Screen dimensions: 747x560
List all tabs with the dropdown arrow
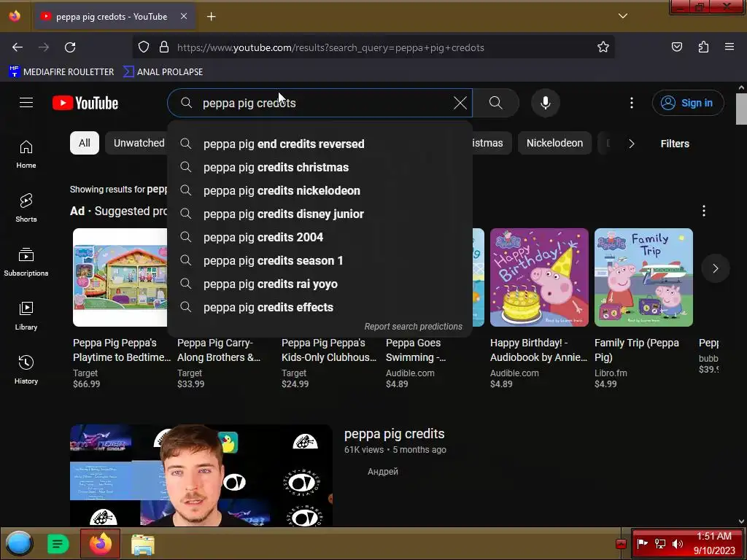pos(623,16)
